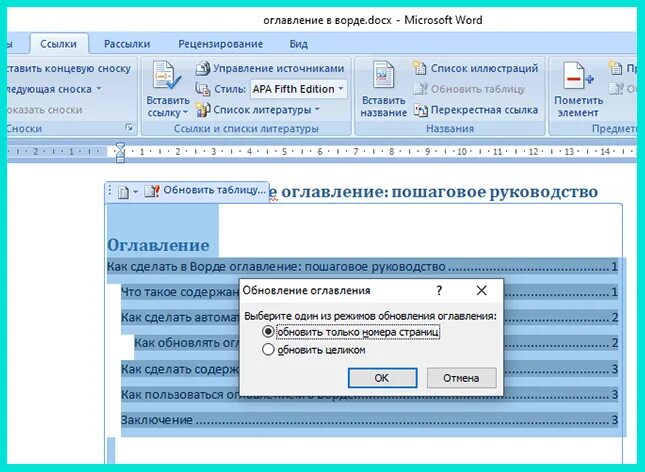Image resolution: width=645 pixels, height=472 pixels.
Task: Click the Сноски group dialog launcher
Action: [129, 128]
